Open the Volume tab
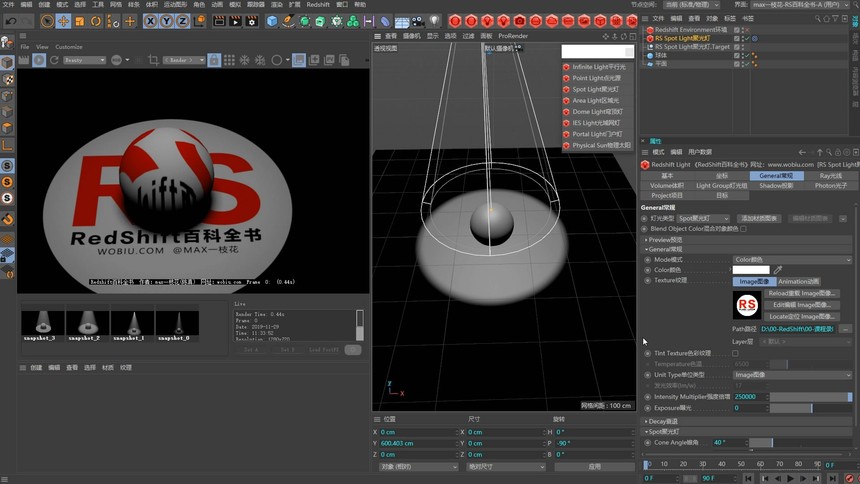Screen dimensions: 860x484 tap(667, 185)
